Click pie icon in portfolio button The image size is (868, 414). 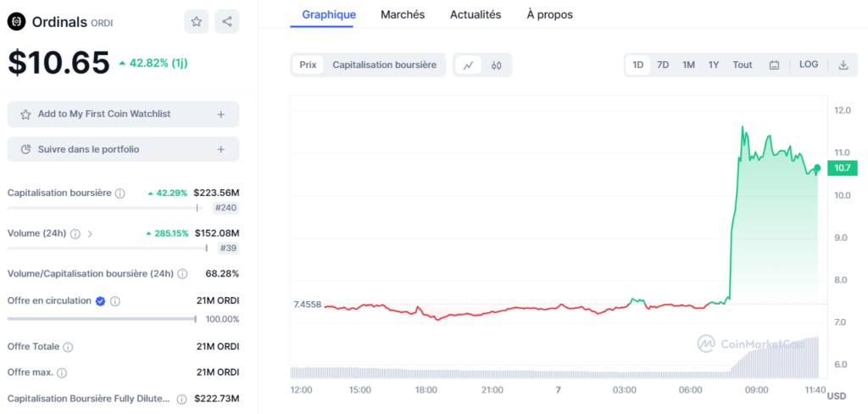(x=25, y=149)
